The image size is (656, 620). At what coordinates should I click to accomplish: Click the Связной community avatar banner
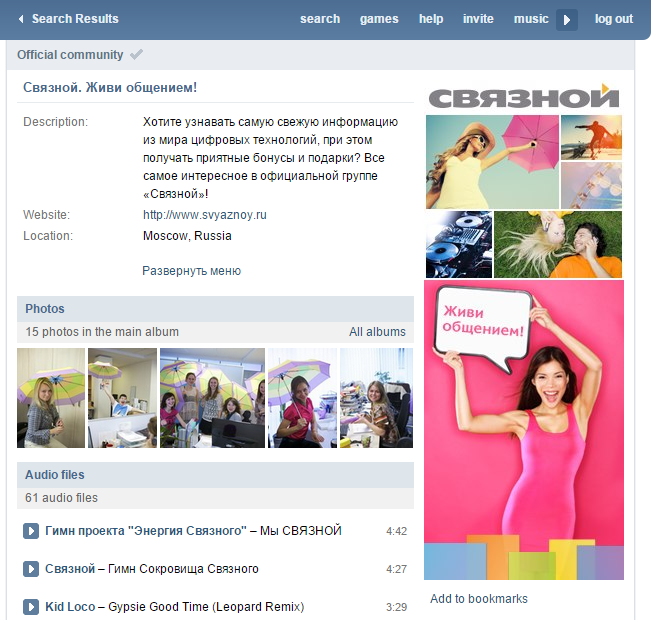(x=524, y=331)
